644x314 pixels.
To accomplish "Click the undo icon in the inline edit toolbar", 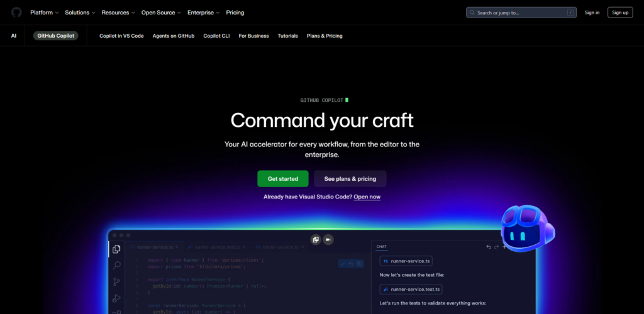I will coord(351,264).
